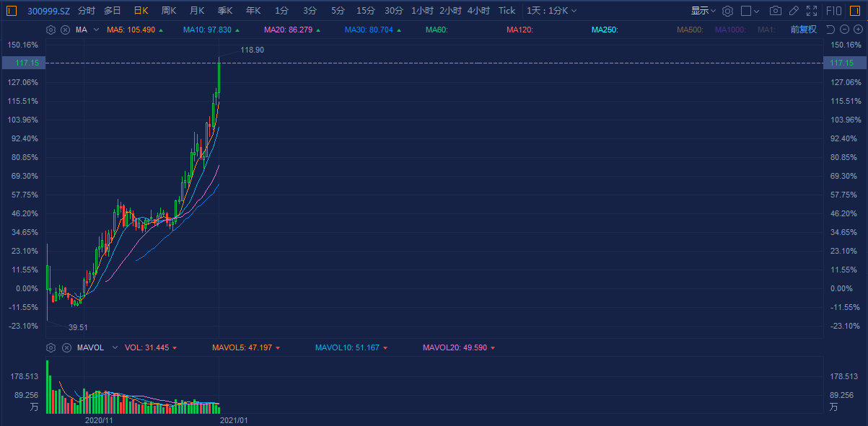Switch to 分时 intraday tab
Viewport: 868px width, 426px height.
[86, 11]
